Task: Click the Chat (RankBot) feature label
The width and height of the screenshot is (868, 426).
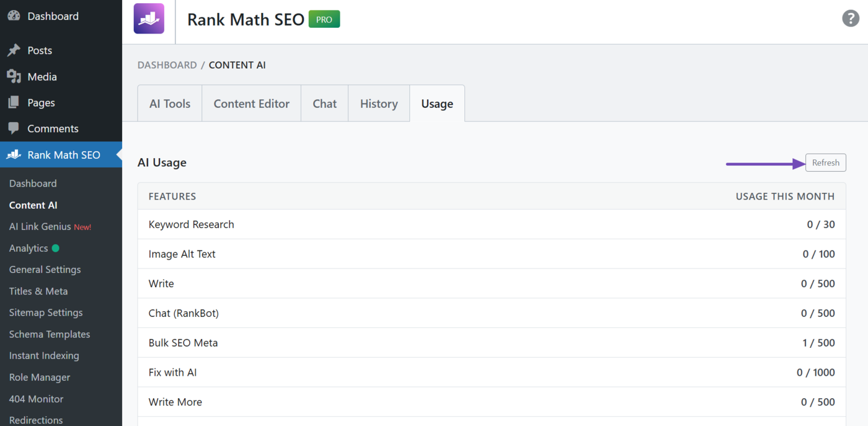Action: [184, 313]
